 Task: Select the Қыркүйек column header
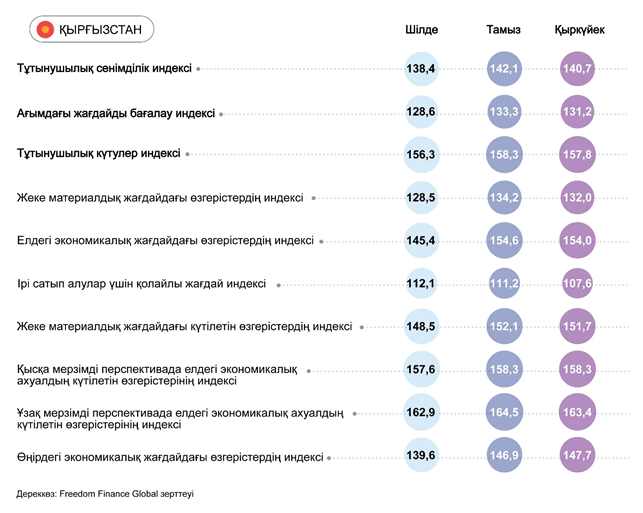point(579,30)
